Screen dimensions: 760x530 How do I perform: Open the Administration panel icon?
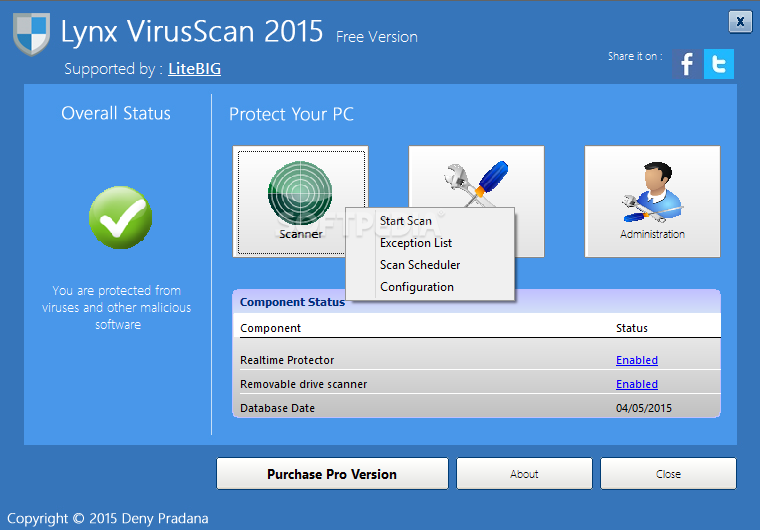click(652, 201)
